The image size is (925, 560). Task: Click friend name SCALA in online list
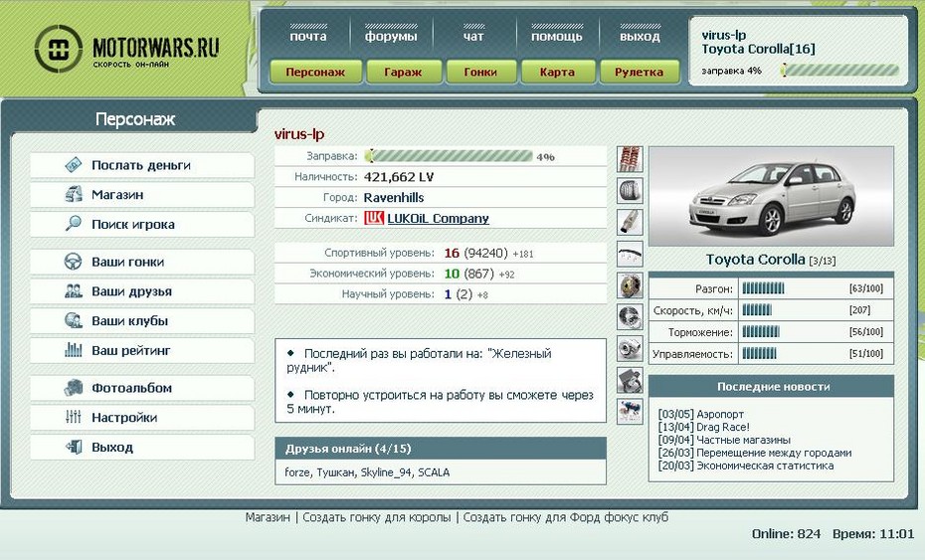[x=434, y=472]
